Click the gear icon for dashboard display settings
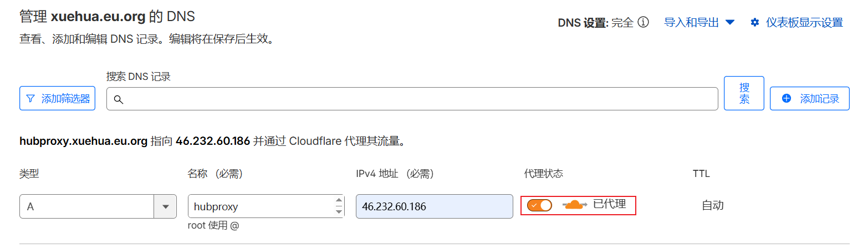This screenshot has width=868, height=248. click(754, 23)
